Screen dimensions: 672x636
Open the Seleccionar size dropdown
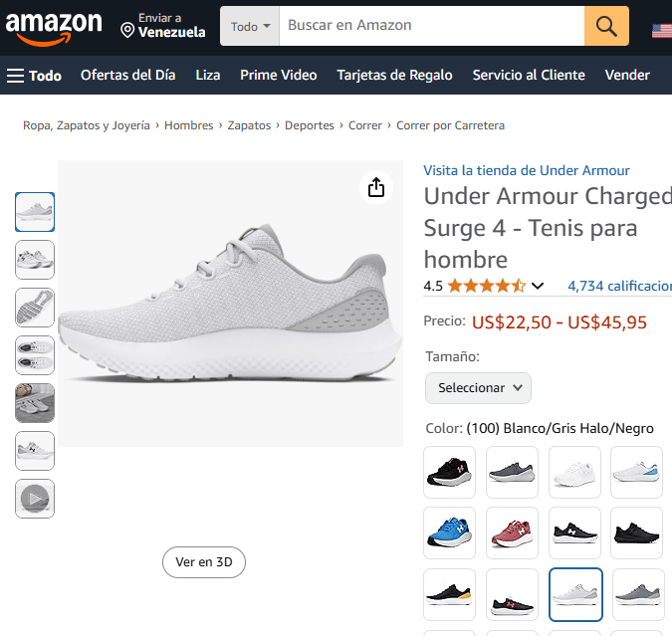[478, 387]
